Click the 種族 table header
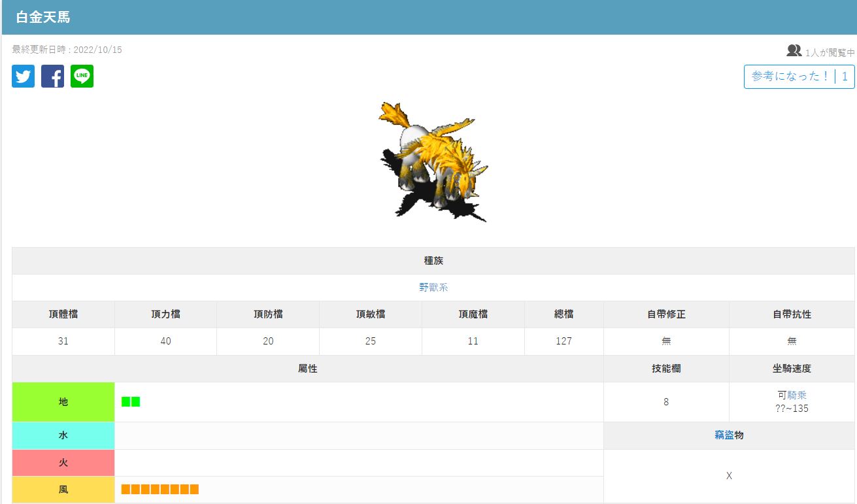857x504 pixels. coord(433,260)
